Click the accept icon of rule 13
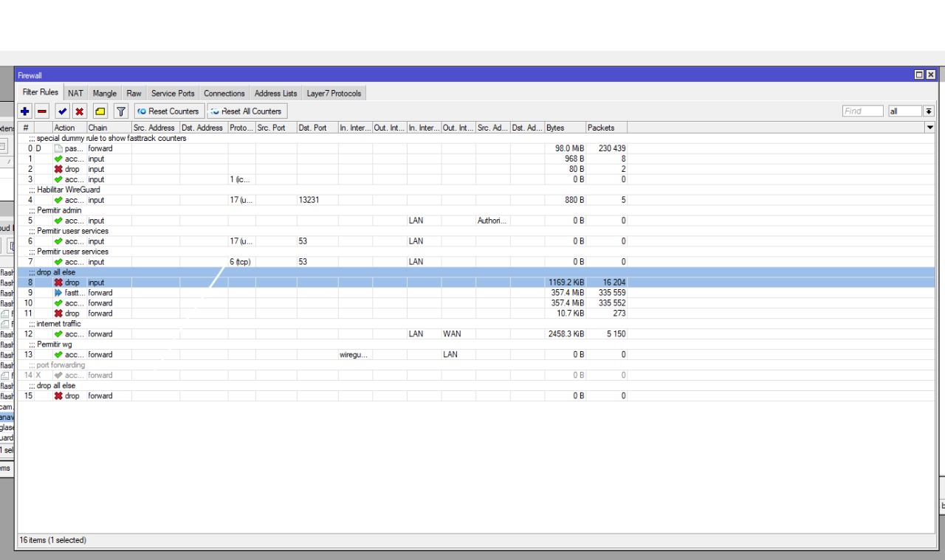The width and height of the screenshot is (945, 560). coord(58,355)
